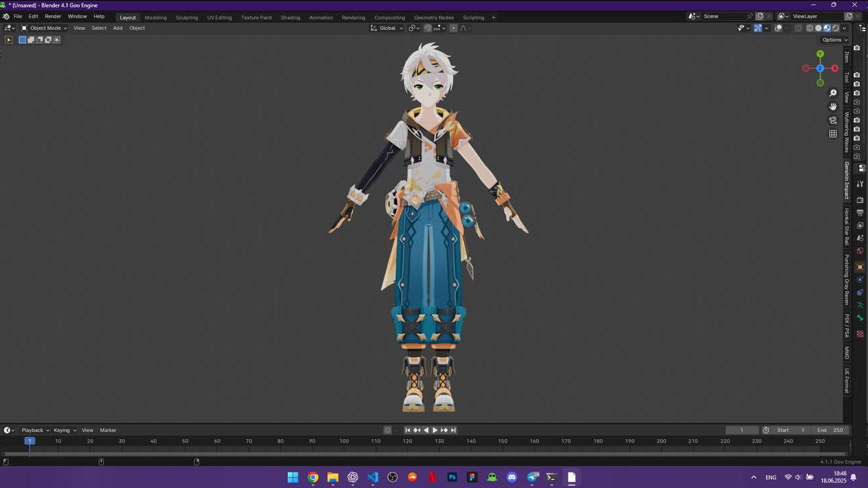This screenshot has width=868, height=488.
Task: Switch perspective/orthographic grid icon
Action: 833,134
